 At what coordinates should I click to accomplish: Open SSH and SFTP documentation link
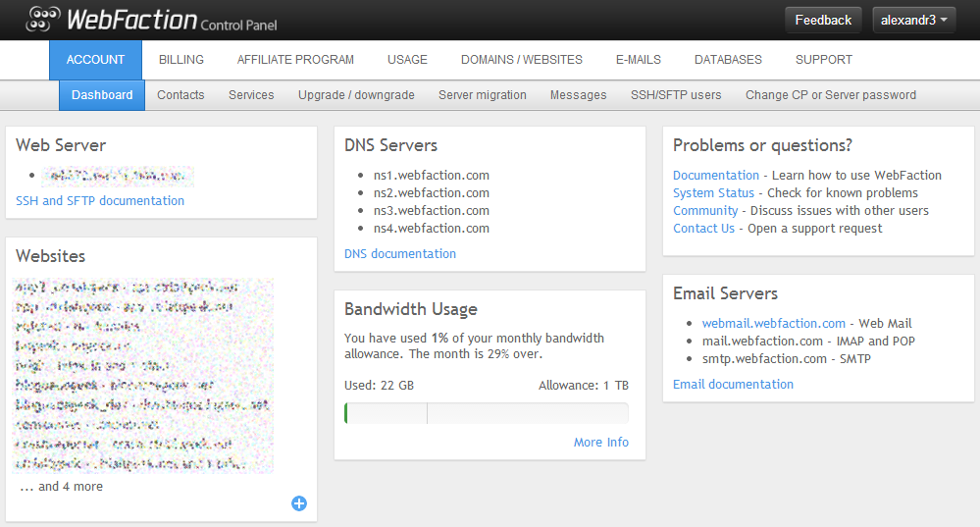pos(100,200)
